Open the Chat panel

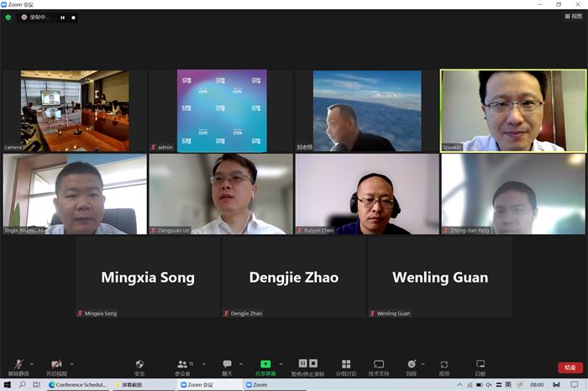click(227, 365)
